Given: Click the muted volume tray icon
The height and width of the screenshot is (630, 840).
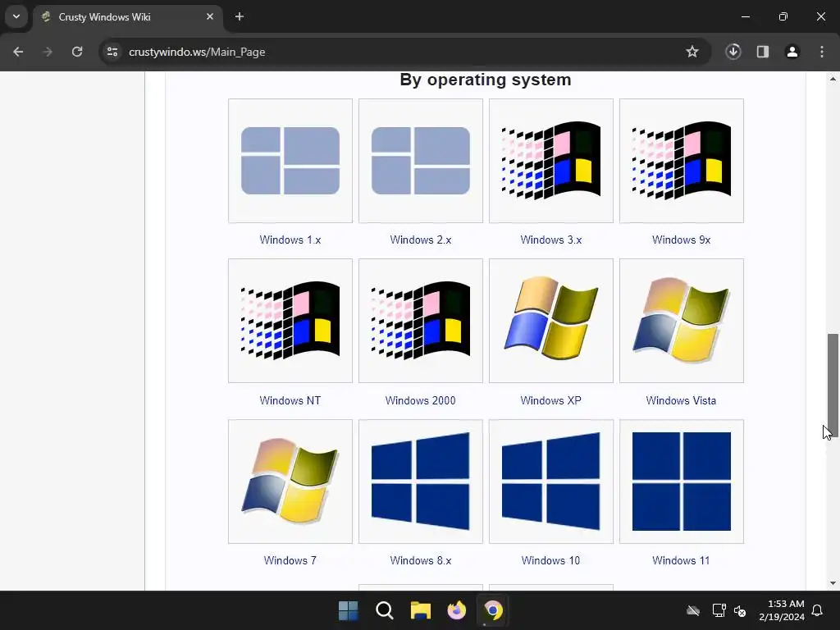Looking at the screenshot, I should click(x=740, y=610).
